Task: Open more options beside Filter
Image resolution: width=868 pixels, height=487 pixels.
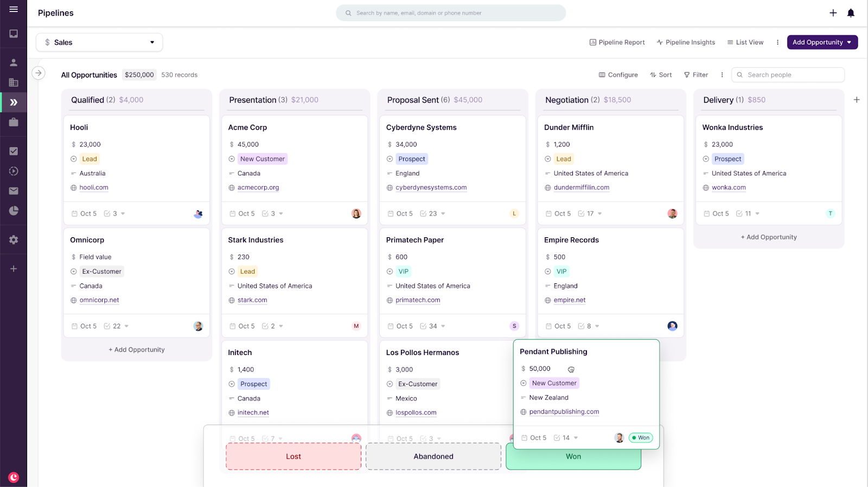Action: pos(722,75)
